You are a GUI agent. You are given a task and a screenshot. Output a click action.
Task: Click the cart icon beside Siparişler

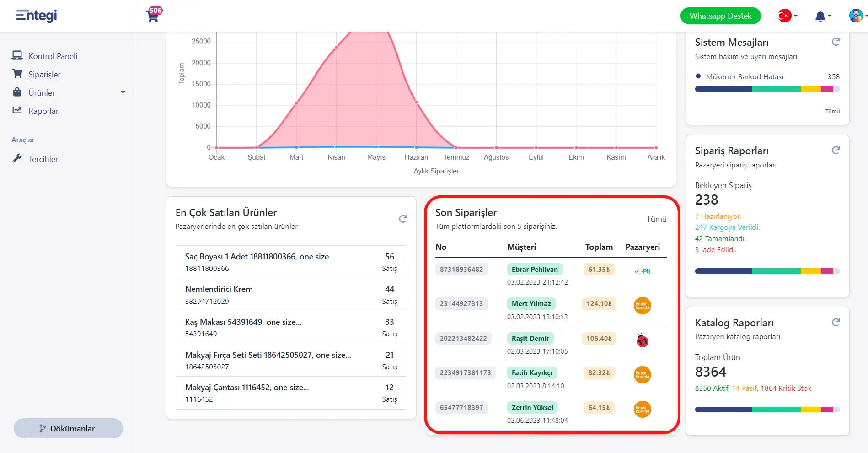coord(17,73)
